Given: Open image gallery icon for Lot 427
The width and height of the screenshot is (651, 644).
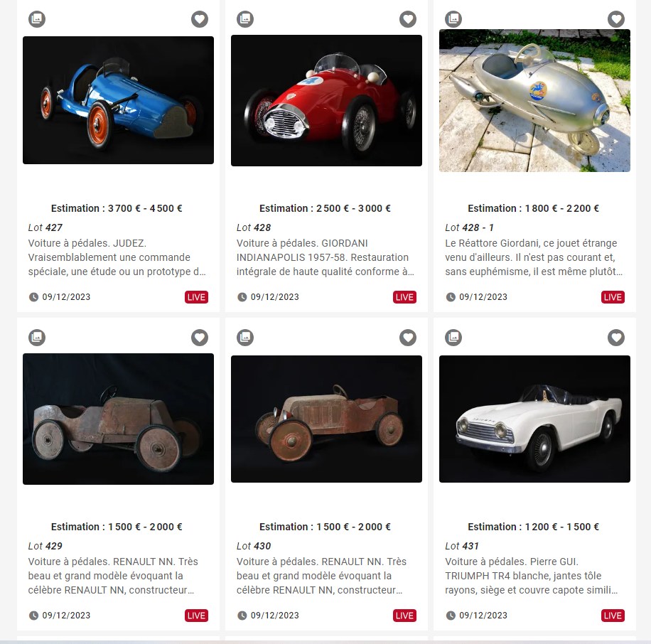Looking at the screenshot, I should [37, 19].
